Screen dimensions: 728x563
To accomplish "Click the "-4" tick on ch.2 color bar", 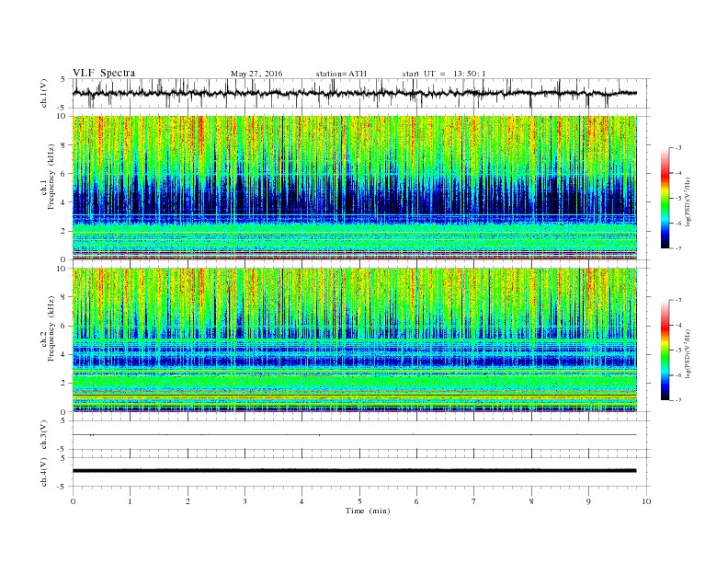I will coord(678,325).
